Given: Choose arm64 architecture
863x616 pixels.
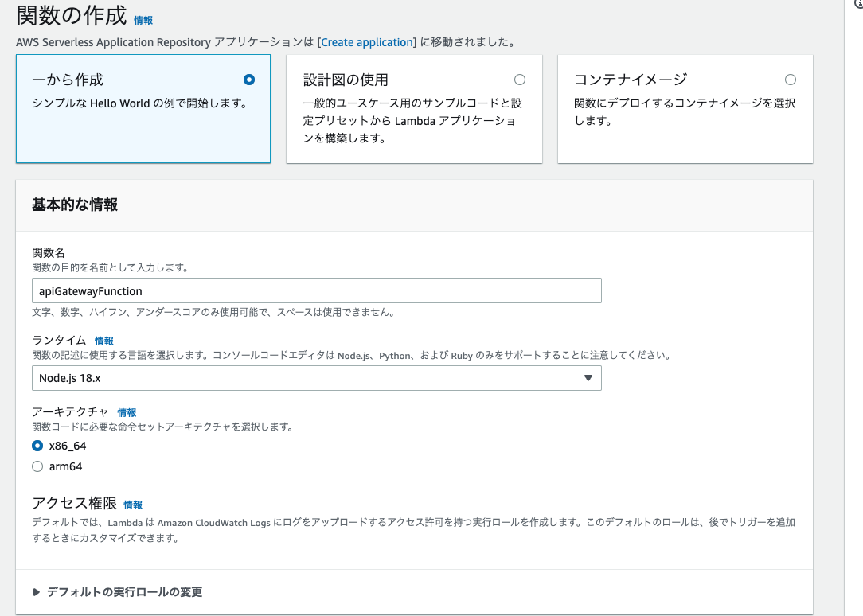Looking at the screenshot, I should pyautogui.click(x=37, y=466).
